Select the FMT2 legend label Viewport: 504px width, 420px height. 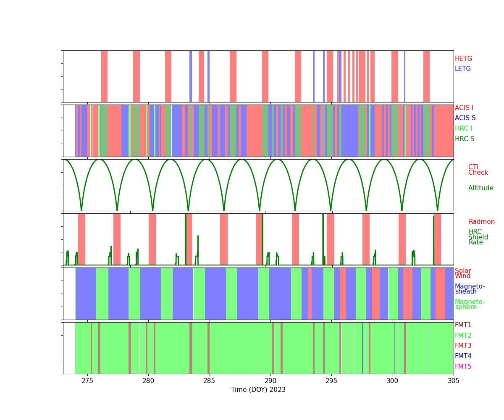[463, 336]
